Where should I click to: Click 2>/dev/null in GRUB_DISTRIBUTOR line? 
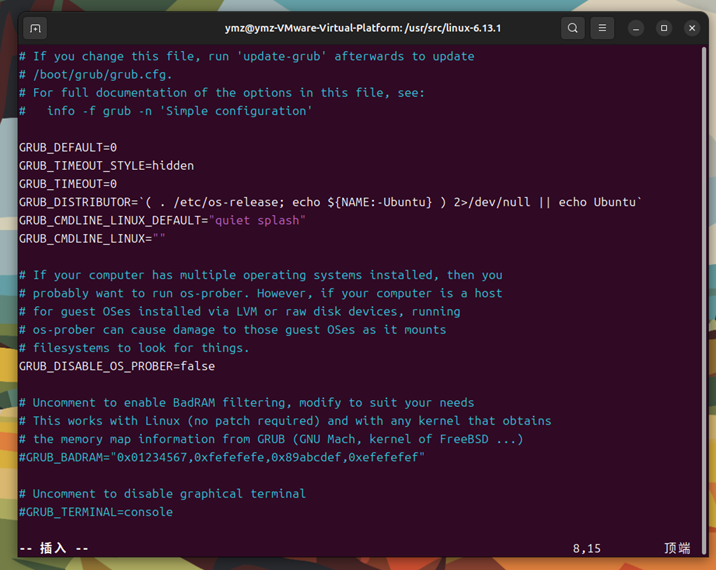492,202
